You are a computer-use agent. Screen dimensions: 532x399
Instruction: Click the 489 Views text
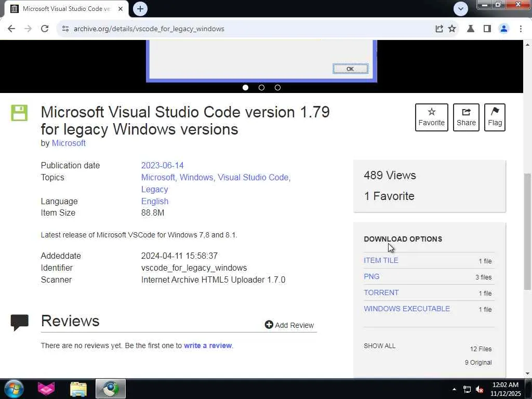tap(390, 176)
